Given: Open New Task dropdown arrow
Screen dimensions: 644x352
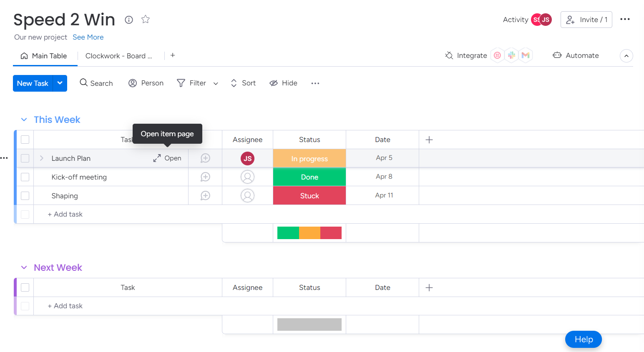Looking at the screenshot, I should [60, 83].
